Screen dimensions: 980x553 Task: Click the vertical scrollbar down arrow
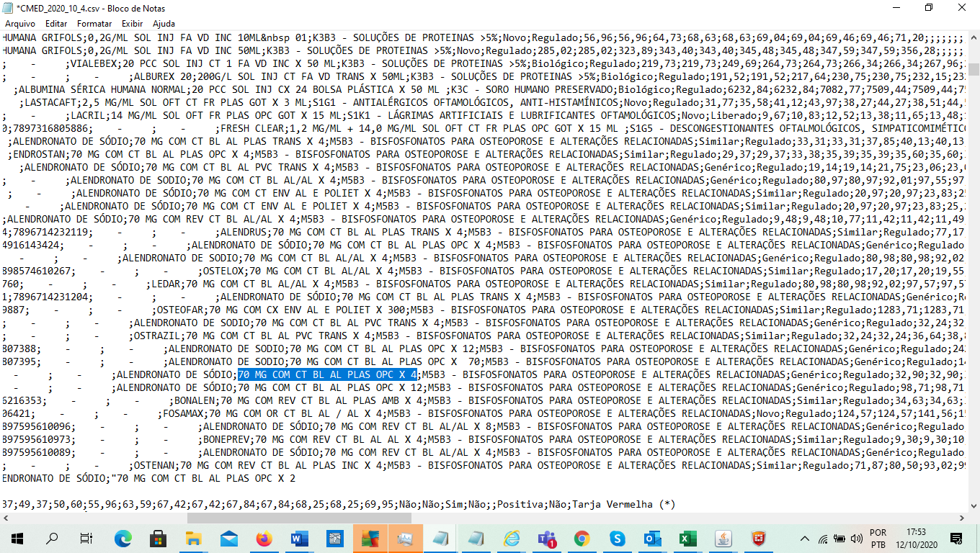pos(974,505)
